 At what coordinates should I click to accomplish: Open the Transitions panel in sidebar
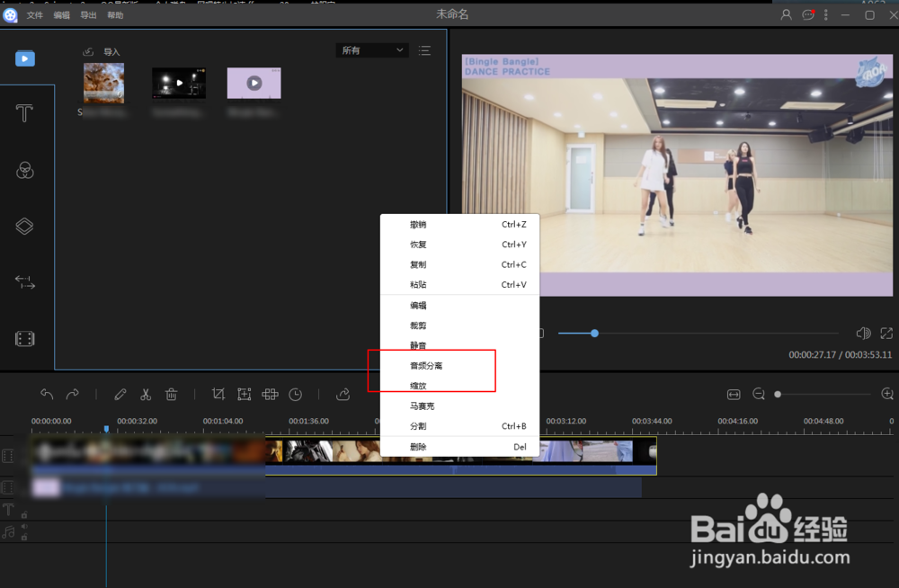click(24, 281)
